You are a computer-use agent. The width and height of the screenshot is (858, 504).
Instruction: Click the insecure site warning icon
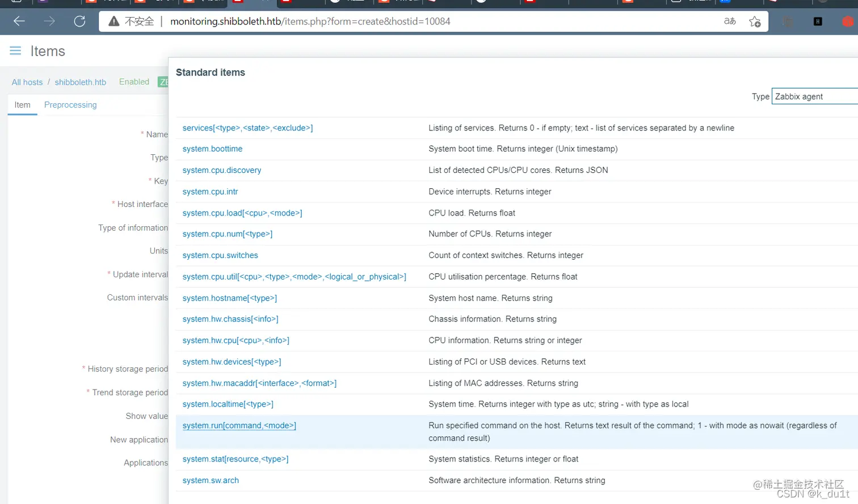[114, 22]
